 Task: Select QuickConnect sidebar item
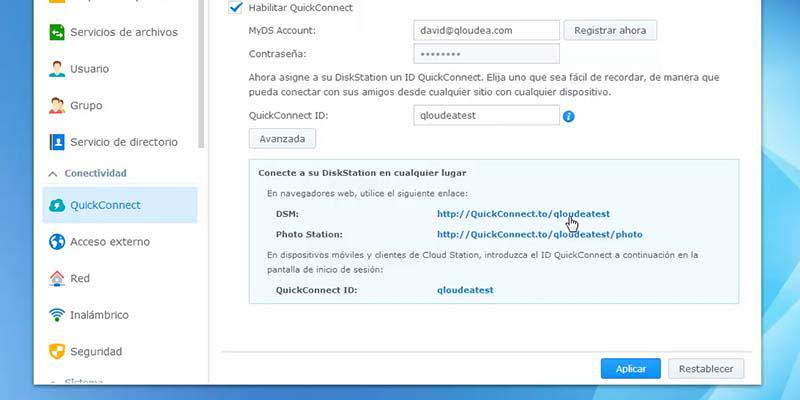(x=120, y=205)
